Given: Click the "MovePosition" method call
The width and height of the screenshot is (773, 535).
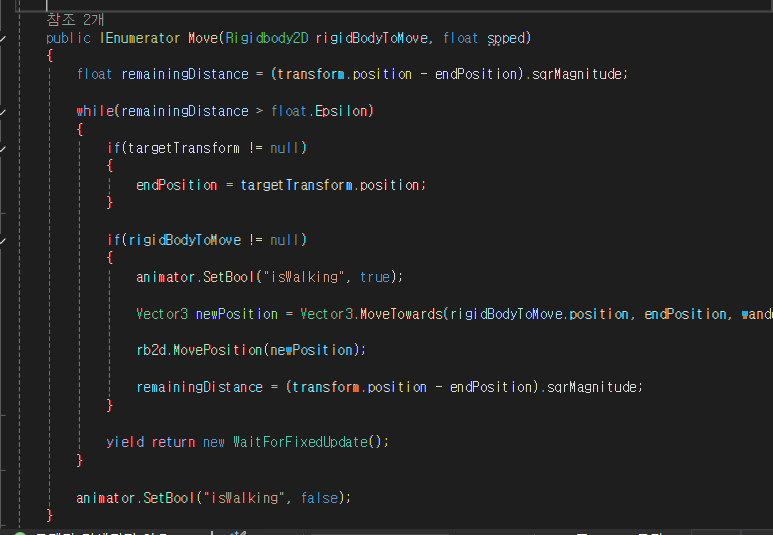Looking at the screenshot, I should [218, 350].
